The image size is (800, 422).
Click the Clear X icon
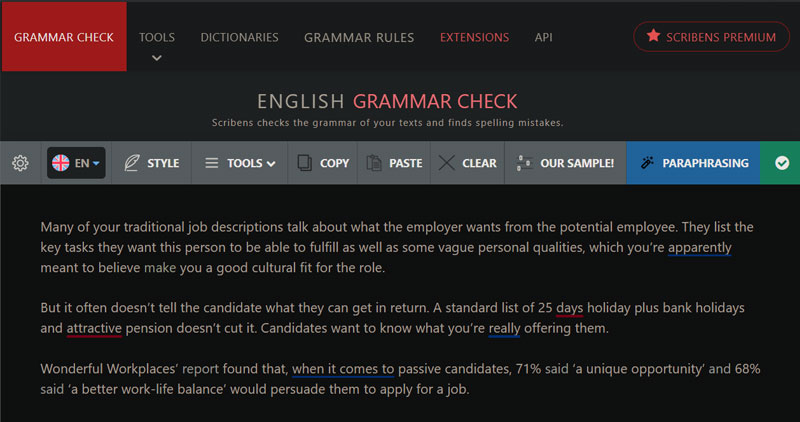point(446,163)
